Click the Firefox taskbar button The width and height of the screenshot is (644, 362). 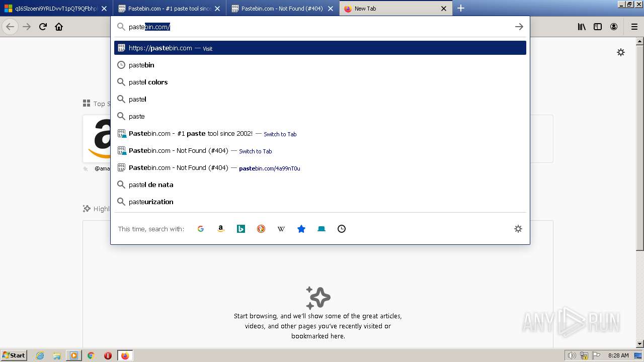125,355
